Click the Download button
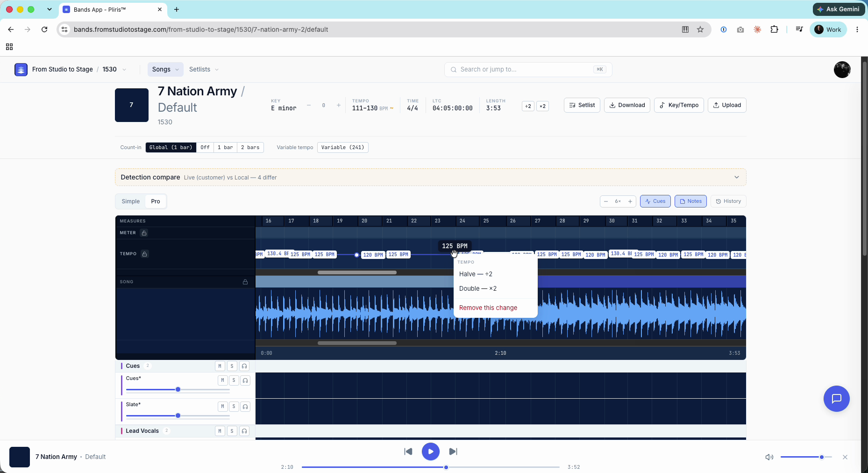Viewport: 868px width, 473px height. pos(627,105)
